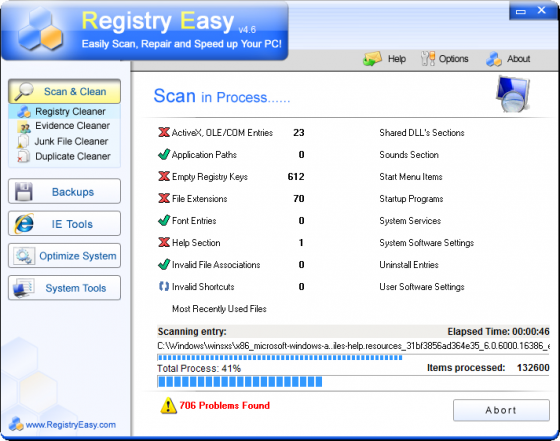The width and height of the screenshot is (560, 441).
Task: Click the Uninstall Entries label
Action: pyautogui.click(x=409, y=265)
